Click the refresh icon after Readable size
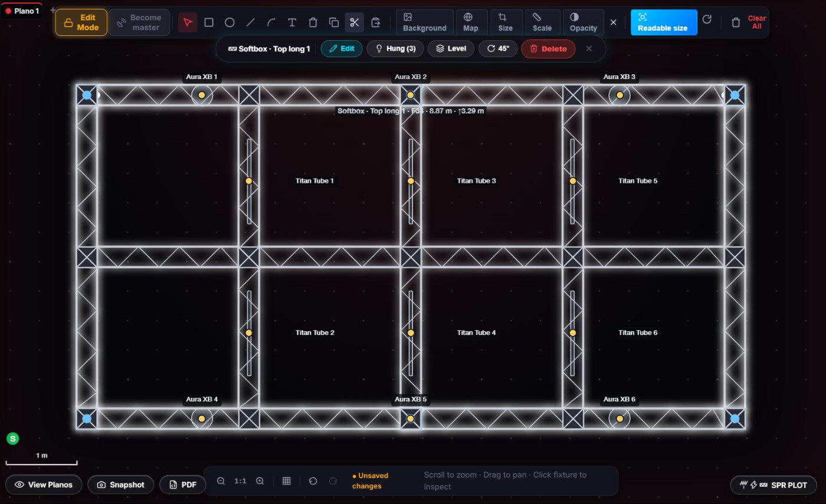826x504 pixels. click(707, 19)
